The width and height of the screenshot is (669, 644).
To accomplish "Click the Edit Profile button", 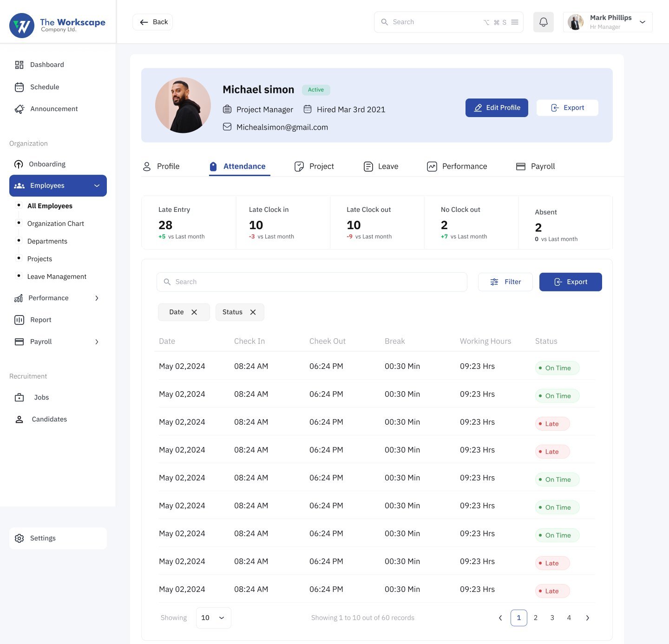I will coord(497,108).
